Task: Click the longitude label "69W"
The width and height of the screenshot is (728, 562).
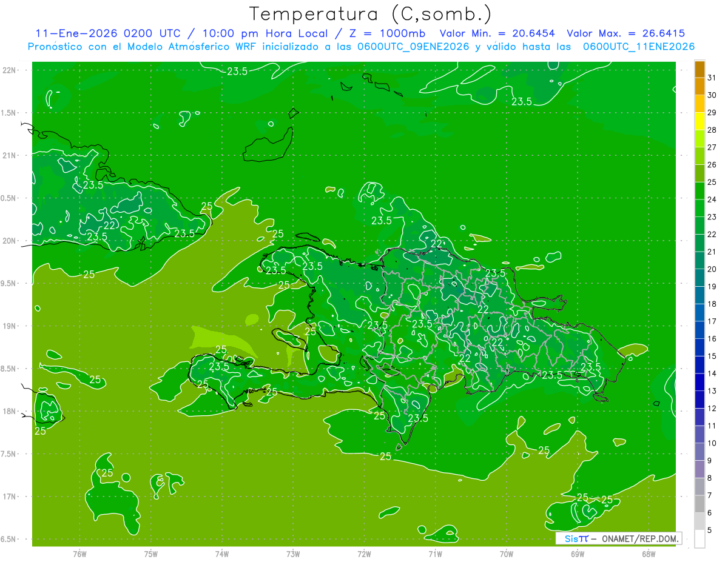Action: pyautogui.click(x=577, y=554)
